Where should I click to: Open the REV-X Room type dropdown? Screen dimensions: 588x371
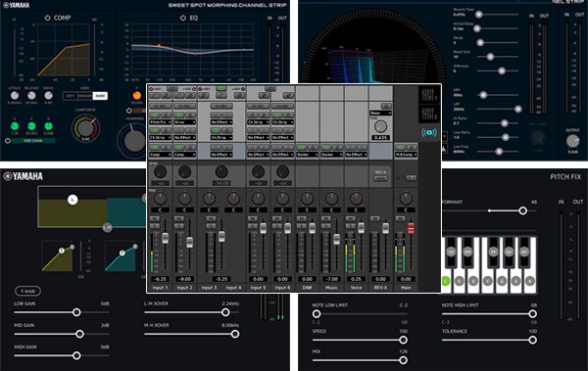coord(380,113)
